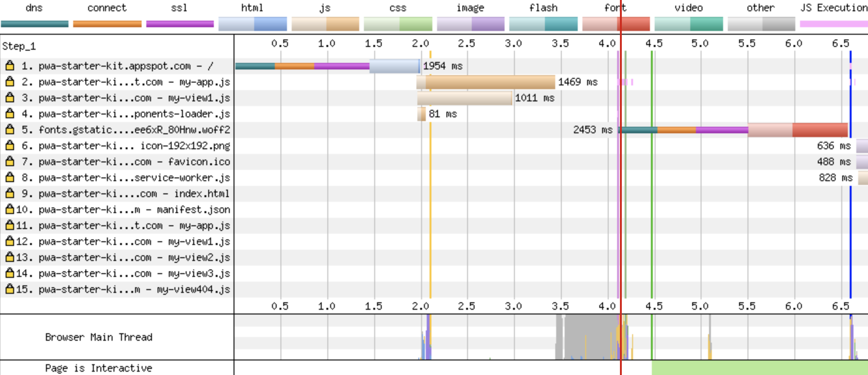This screenshot has height=375, width=868.
Task: Select the my-view1.js download bar in row 3
Action: (x=465, y=98)
